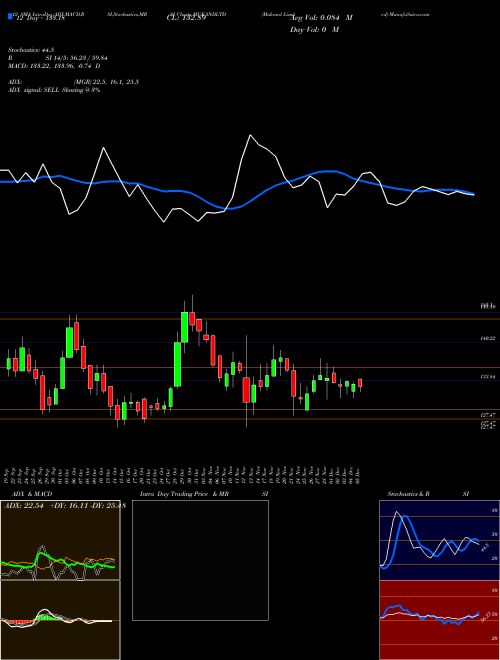
Task: Click the '149.22' price axis label
Action: pos(488,338)
